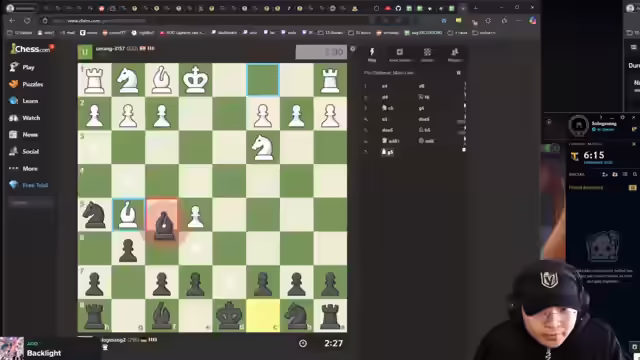Click the Backlight album thumbnail
The height and width of the screenshot is (360, 640).
tap(11, 348)
